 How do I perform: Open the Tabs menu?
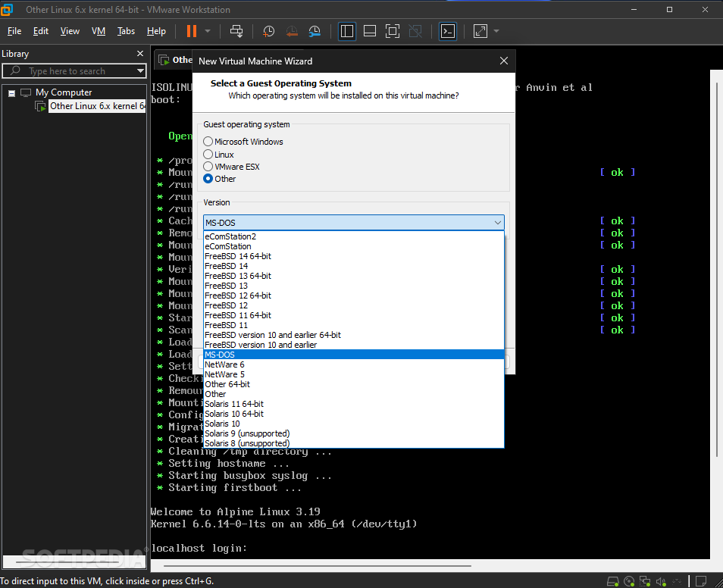point(126,31)
